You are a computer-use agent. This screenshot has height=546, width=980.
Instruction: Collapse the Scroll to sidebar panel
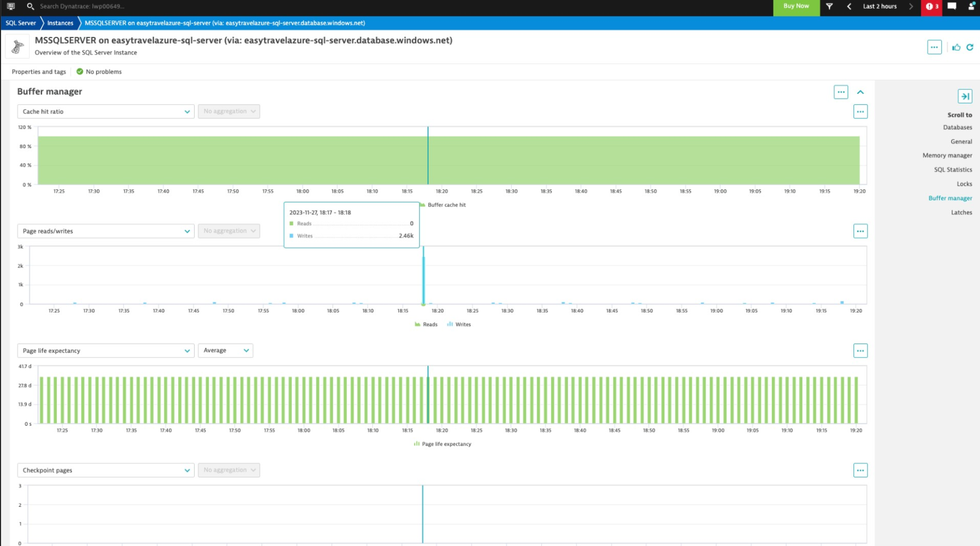(964, 96)
